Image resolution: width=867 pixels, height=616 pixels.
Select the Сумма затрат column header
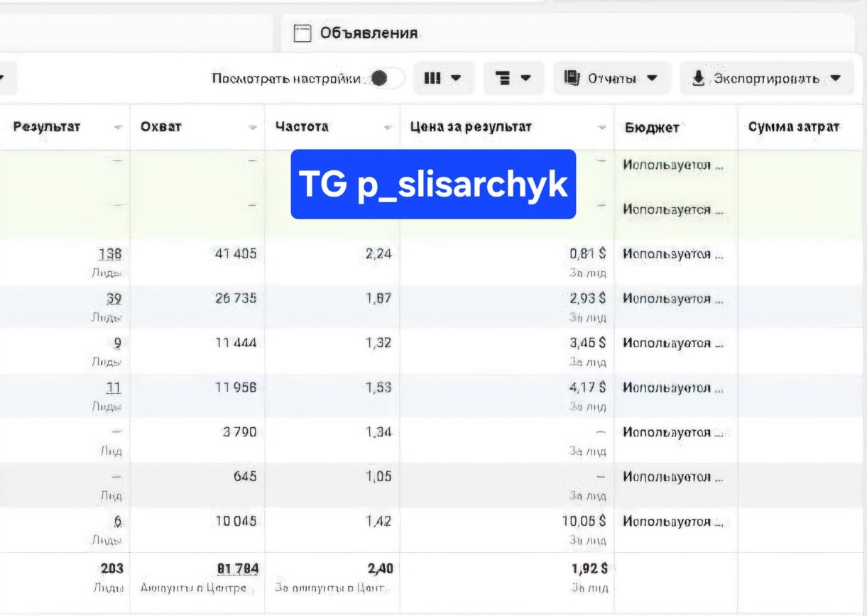pyautogui.click(x=794, y=127)
